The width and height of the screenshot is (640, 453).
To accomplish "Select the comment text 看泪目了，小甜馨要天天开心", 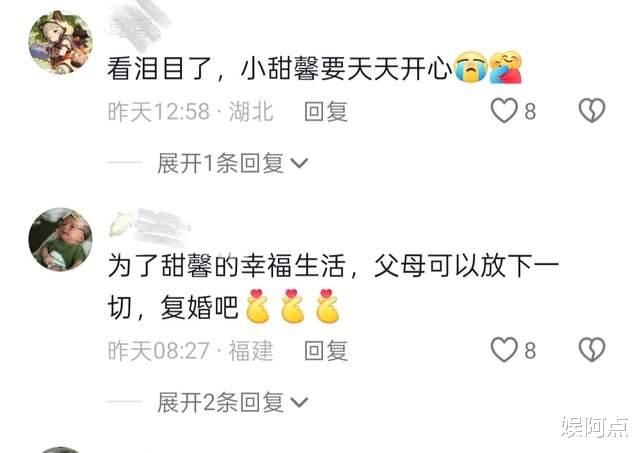I will [280, 68].
